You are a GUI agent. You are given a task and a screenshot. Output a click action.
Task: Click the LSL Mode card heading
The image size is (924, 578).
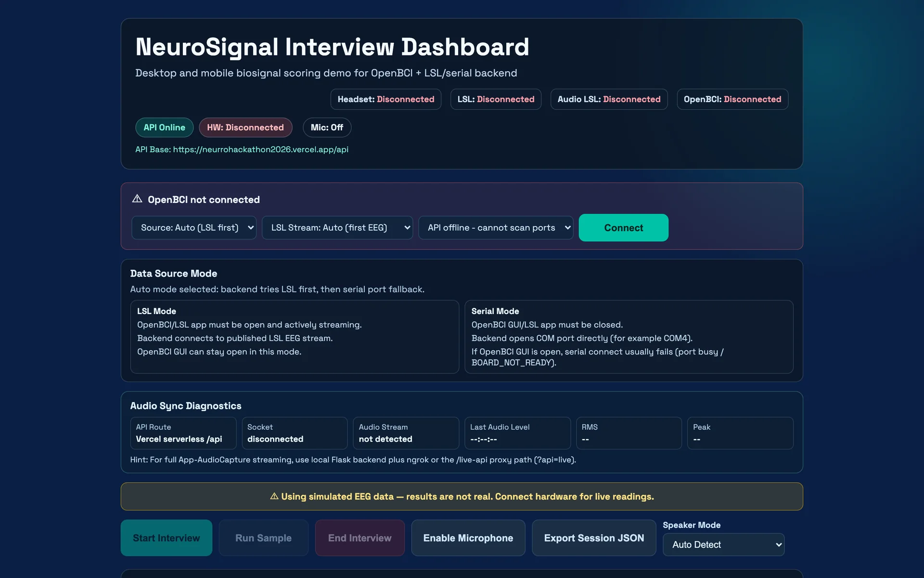click(x=156, y=311)
